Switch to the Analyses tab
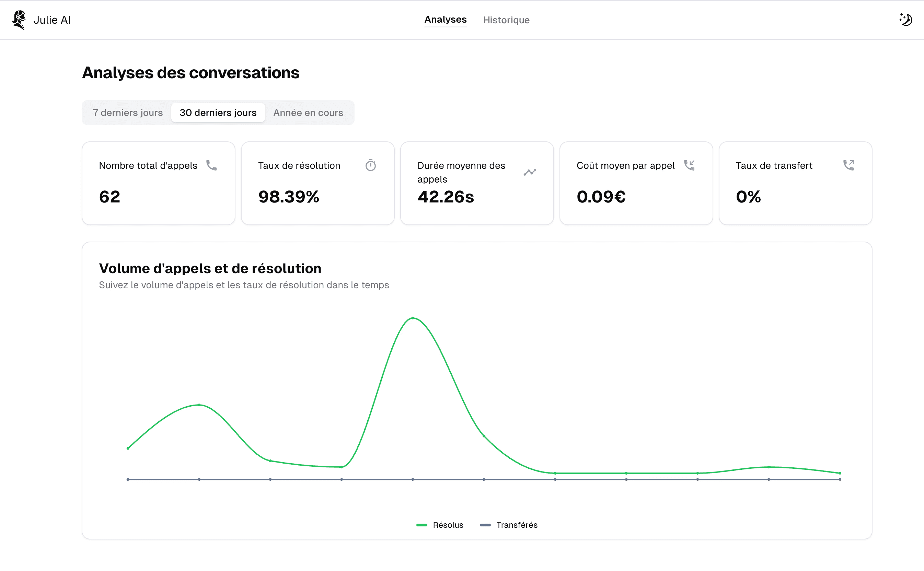Screen dimensions: 924x571 point(446,20)
